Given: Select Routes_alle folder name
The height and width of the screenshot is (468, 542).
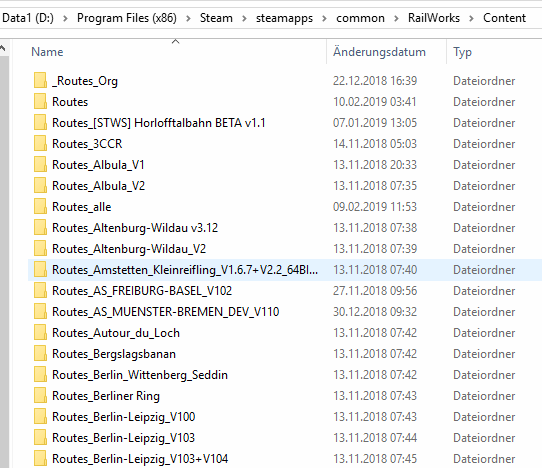Looking at the screenshot, I should click(x=82, y=207).
